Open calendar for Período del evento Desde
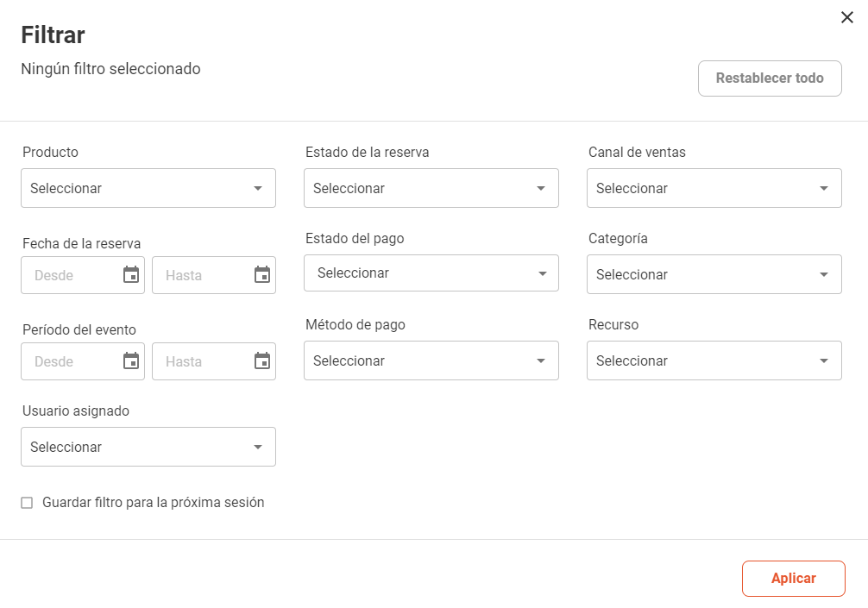Viewport: 868px width, 608px height. pos(131,361)
